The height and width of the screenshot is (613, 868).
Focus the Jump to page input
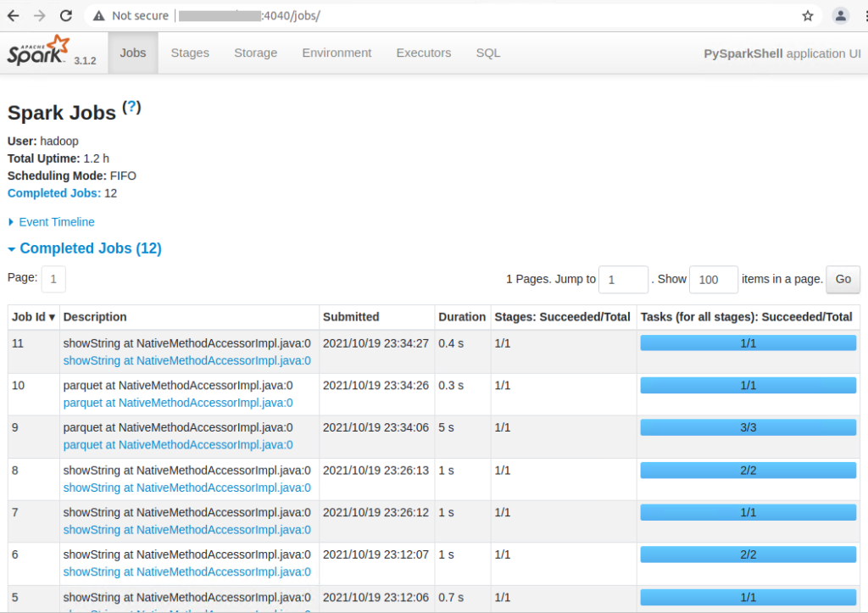click(x=623, y=280)
